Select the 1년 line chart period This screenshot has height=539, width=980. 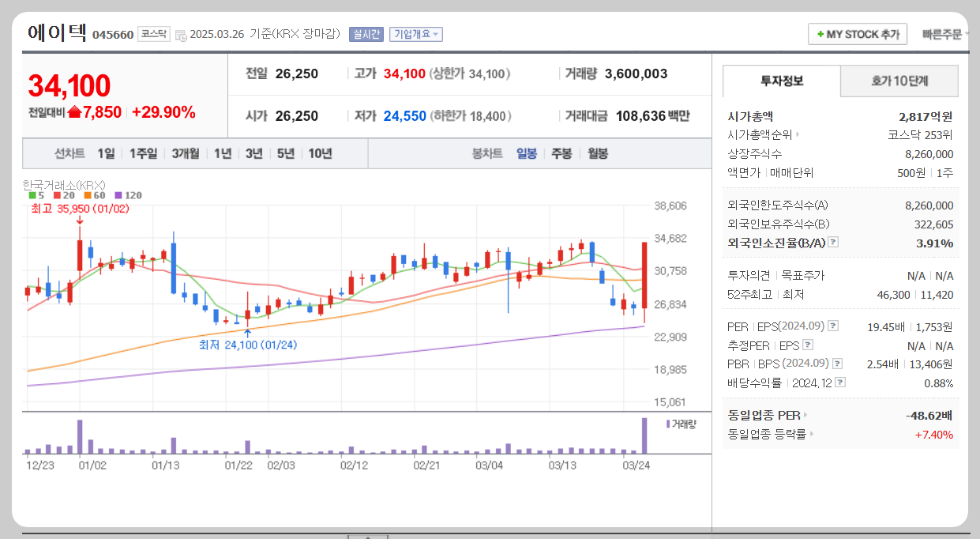point(223,153)
